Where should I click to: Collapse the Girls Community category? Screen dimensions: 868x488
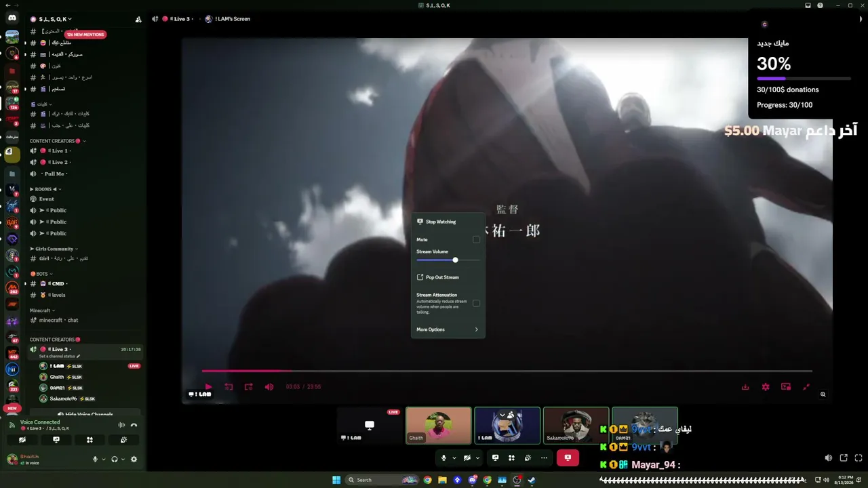54,249
